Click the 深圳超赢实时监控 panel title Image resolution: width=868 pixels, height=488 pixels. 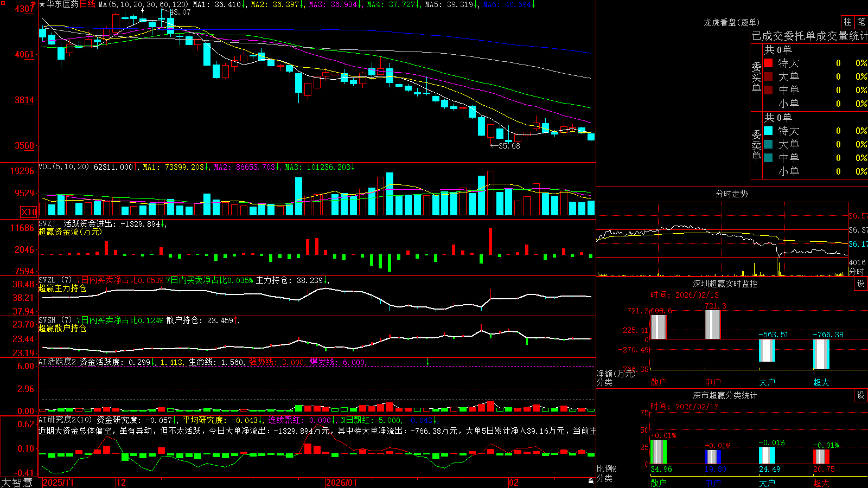coord(725,284)
